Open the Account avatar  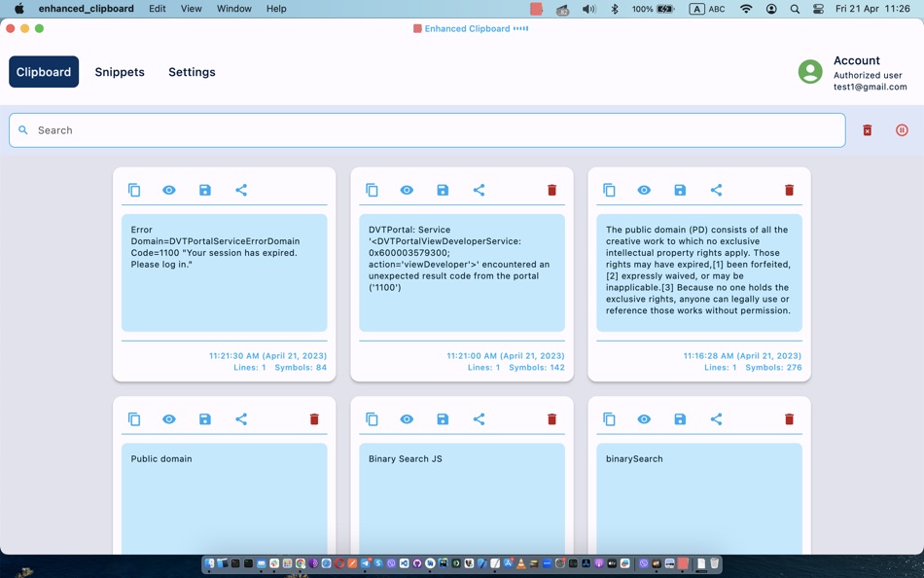[x=810, y=72]
